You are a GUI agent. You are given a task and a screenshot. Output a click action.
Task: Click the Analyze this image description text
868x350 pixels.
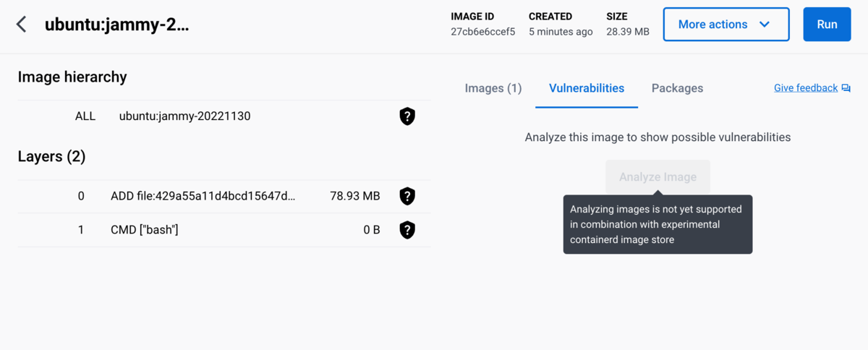[658, 137]
